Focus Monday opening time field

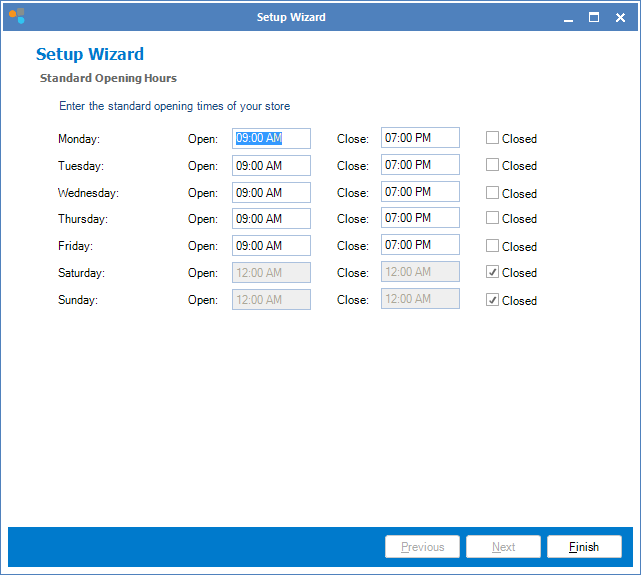tap(271, 138)
